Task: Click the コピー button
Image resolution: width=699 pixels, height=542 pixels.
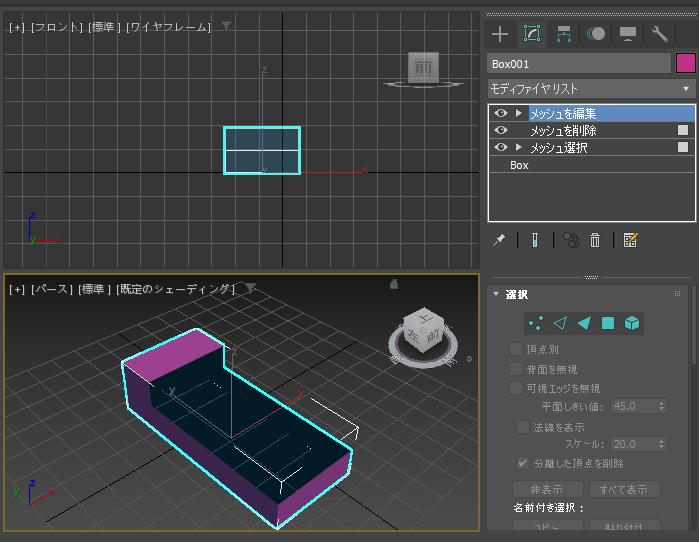Action: pyautogui.click(x=547, y=526)
